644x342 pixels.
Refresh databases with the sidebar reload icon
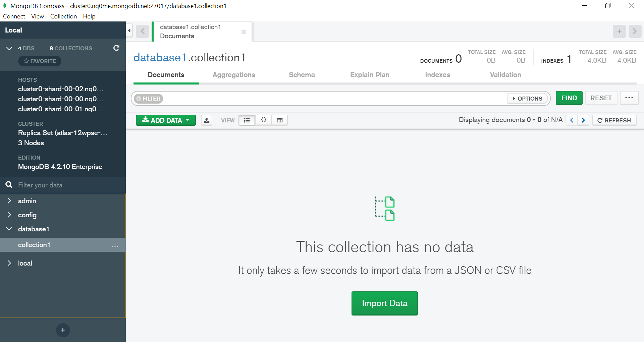click(116, 48)
